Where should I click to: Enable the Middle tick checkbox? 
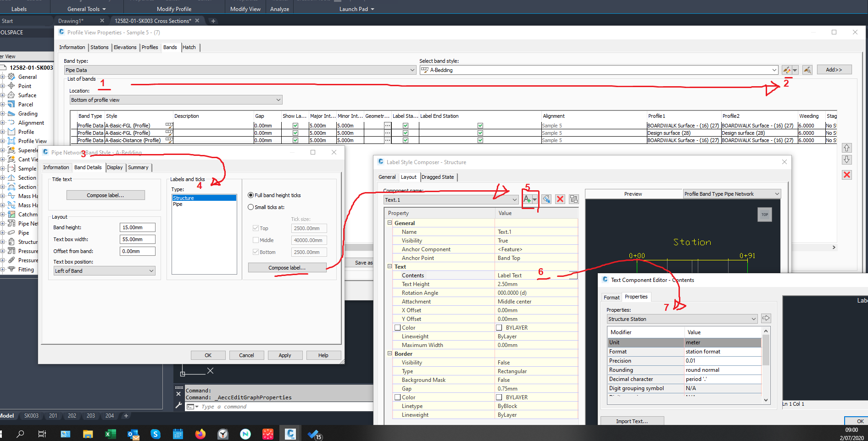(256, 240)
